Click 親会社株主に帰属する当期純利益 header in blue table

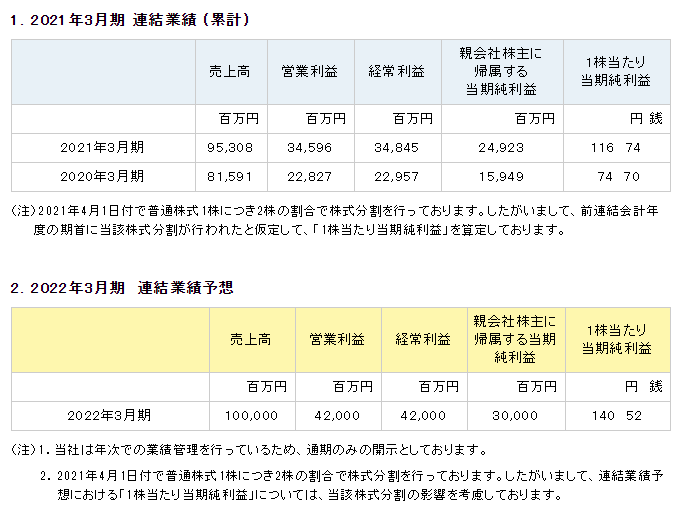501,71
